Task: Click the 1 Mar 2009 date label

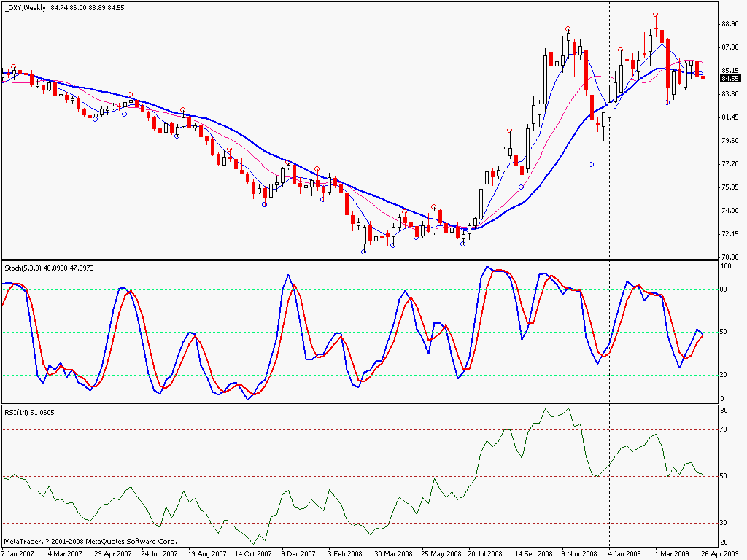Action: (672, 554)
